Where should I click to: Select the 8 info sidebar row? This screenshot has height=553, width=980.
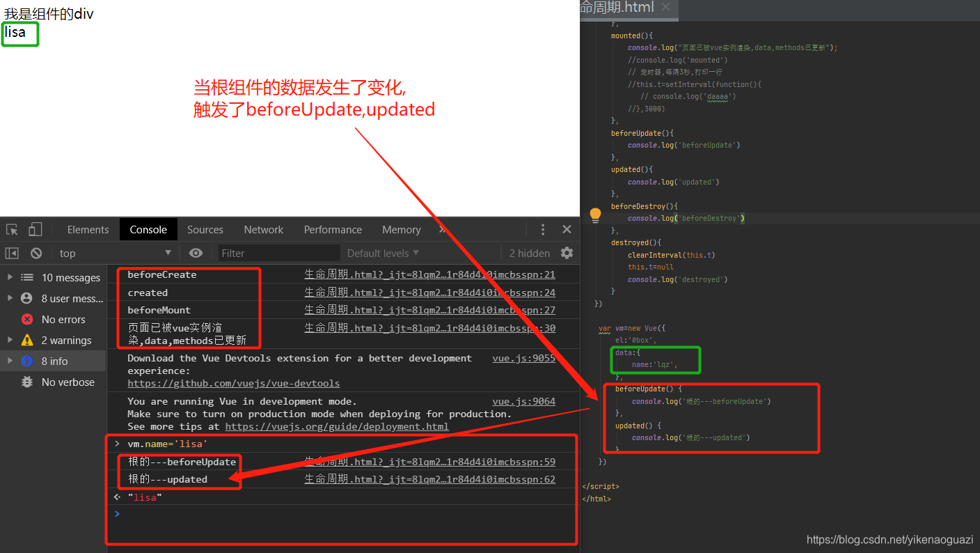pyautogui.click(x=53, y=361)
